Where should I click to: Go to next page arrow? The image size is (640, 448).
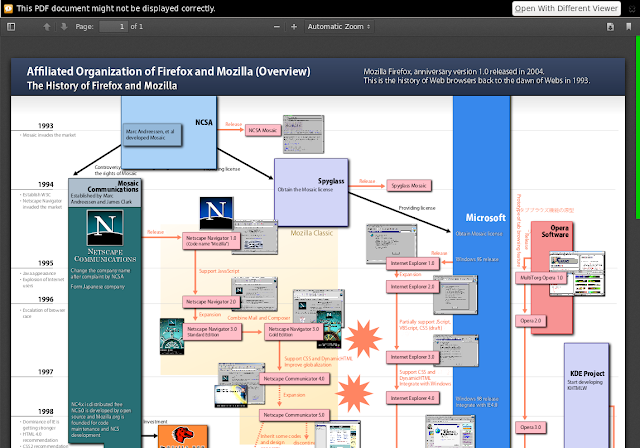[64, 27]
